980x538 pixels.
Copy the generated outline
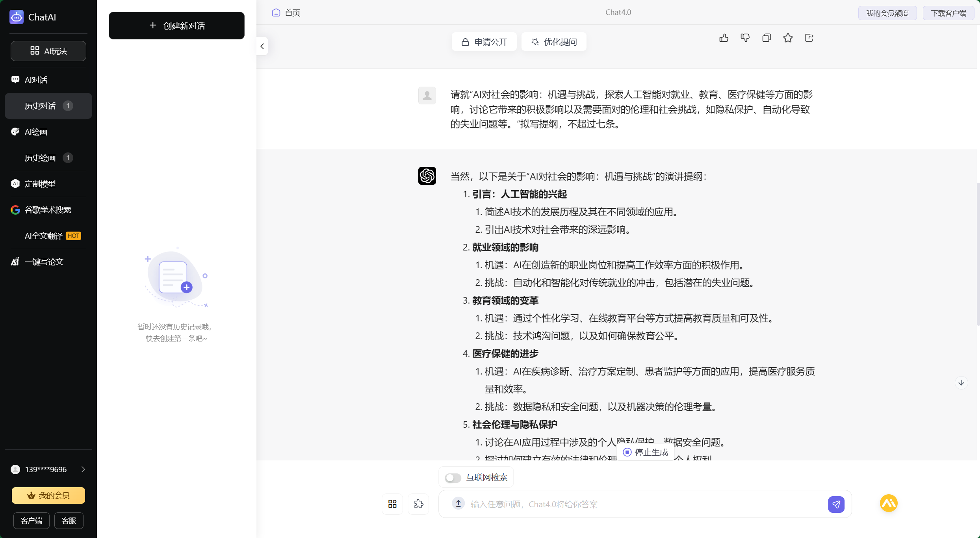[x=767, y=37]
